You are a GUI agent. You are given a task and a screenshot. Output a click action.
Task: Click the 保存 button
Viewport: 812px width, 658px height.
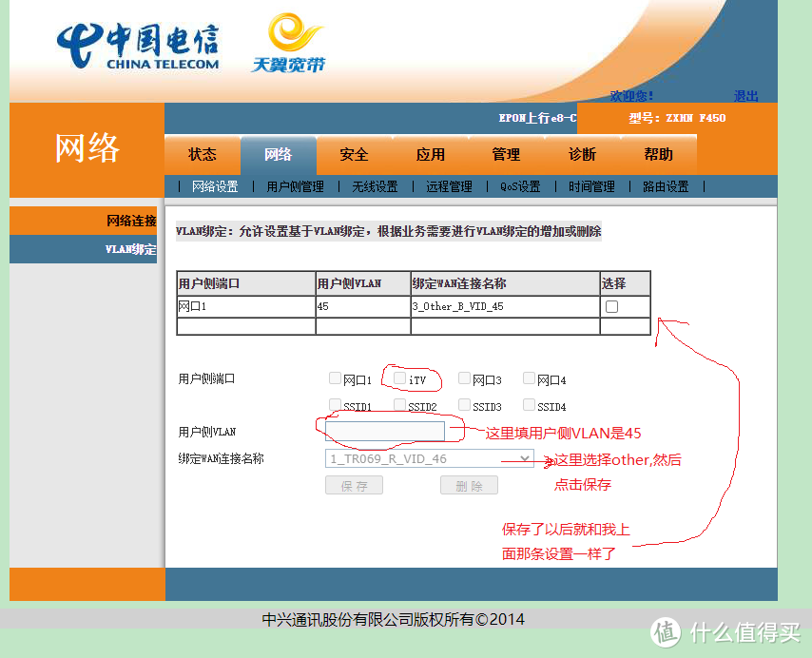[354, 485]
